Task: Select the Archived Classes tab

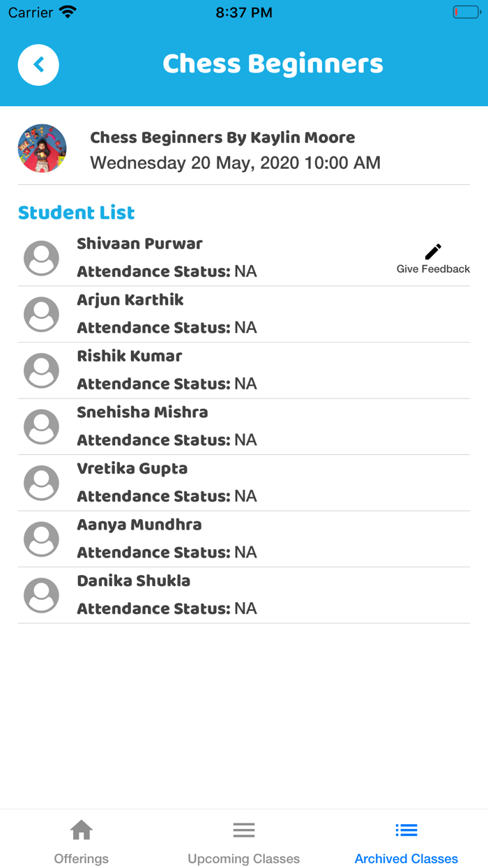Action: click(x=406, y=841)
